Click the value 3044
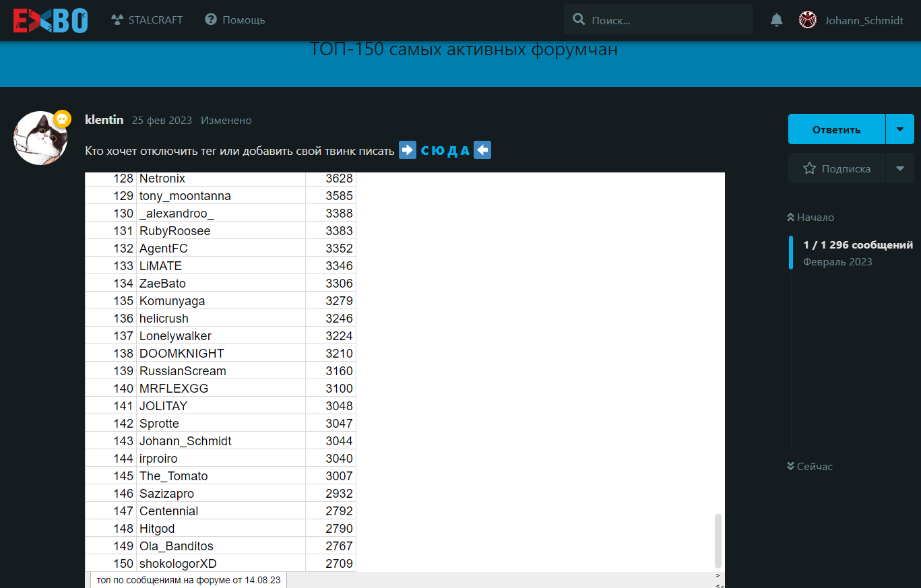The width and height of the screenshot is (921, 588). click(339, 441)
